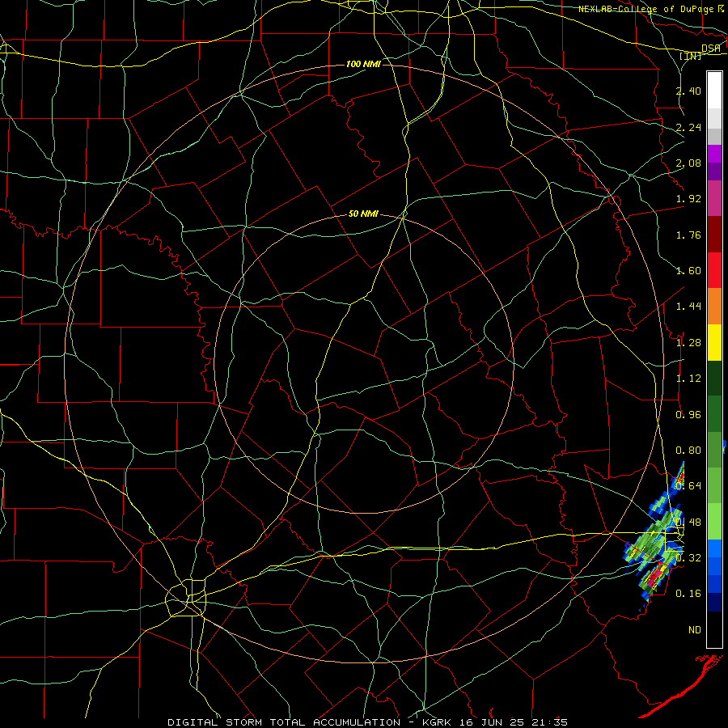Click the yellow highway loop at lower left
Screen dimensions: 728x728
click(x=186, y=598)
